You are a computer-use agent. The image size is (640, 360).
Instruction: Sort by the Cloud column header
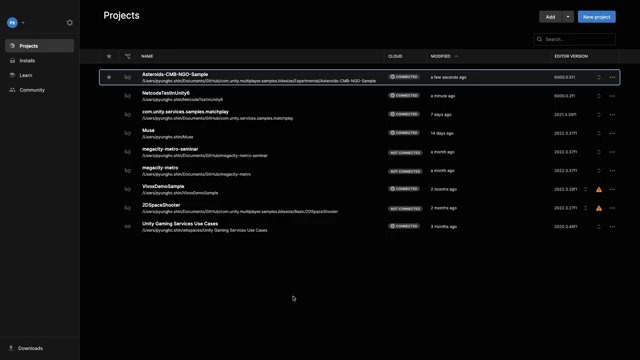click(x=395, y=56)
